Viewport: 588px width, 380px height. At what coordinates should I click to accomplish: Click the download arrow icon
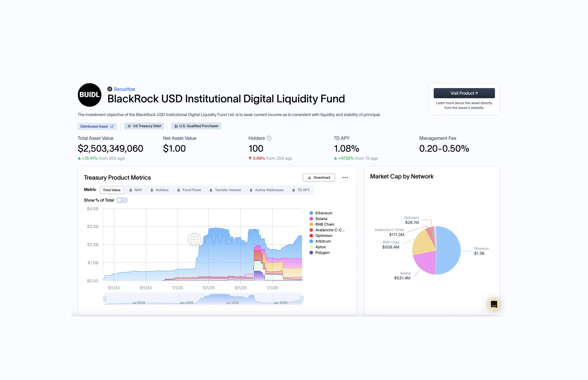click(309, 177)
